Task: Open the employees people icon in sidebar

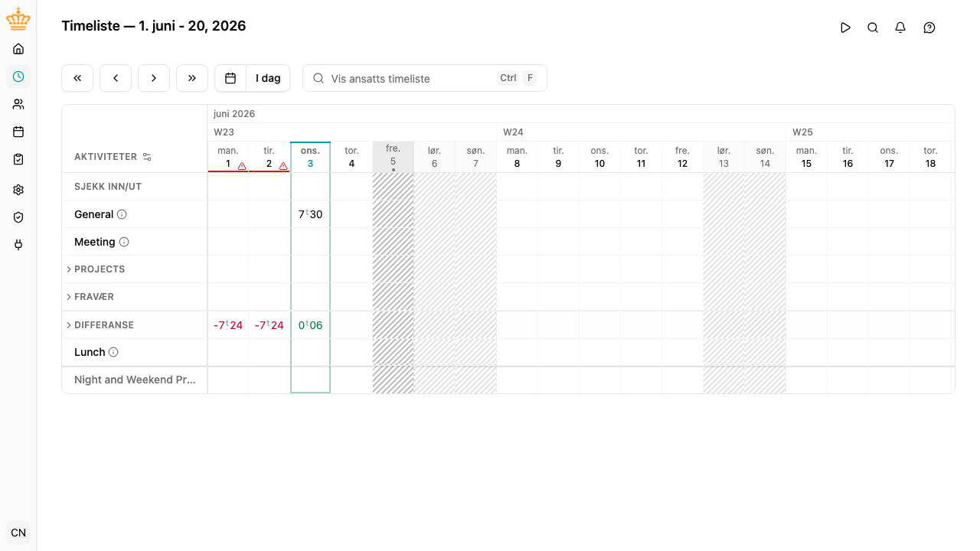Action: coord(18,104)
